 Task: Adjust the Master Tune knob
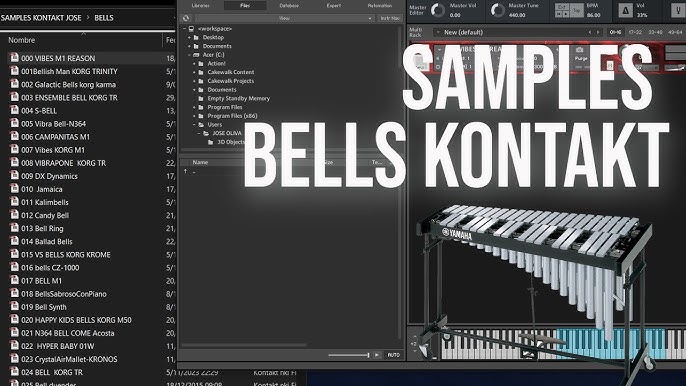click(497, 10)
